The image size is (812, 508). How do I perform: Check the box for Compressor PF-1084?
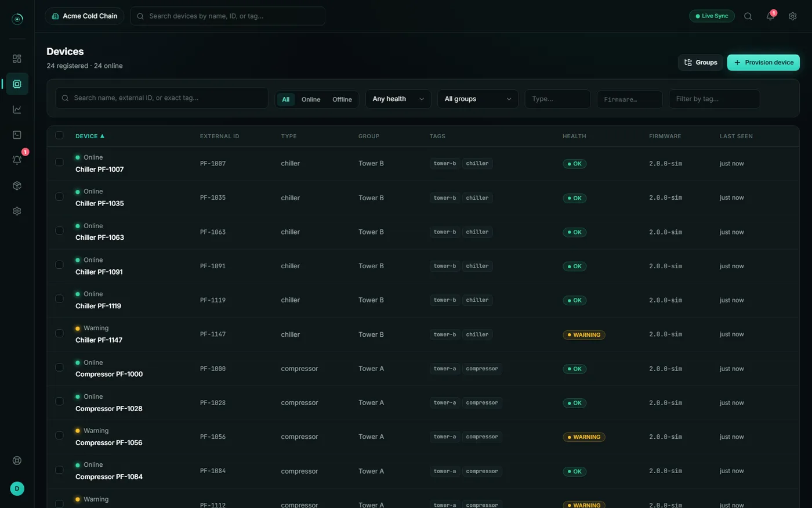[59, 470]
